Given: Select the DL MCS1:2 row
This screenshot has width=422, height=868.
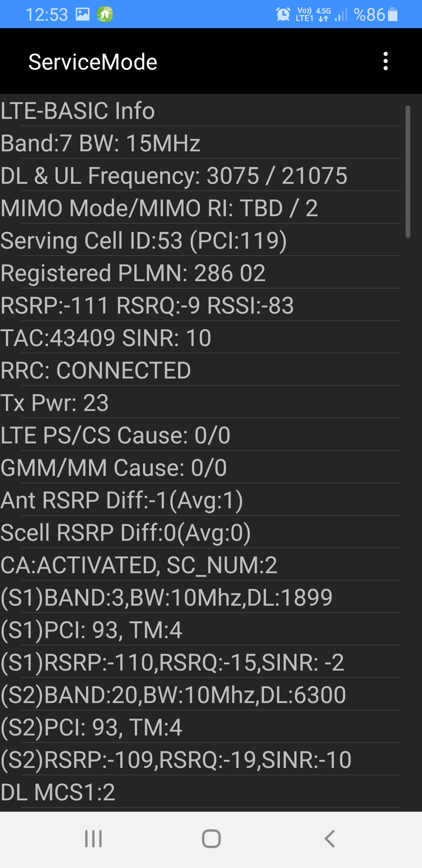Looking at the screenshot, I should 200,792.
